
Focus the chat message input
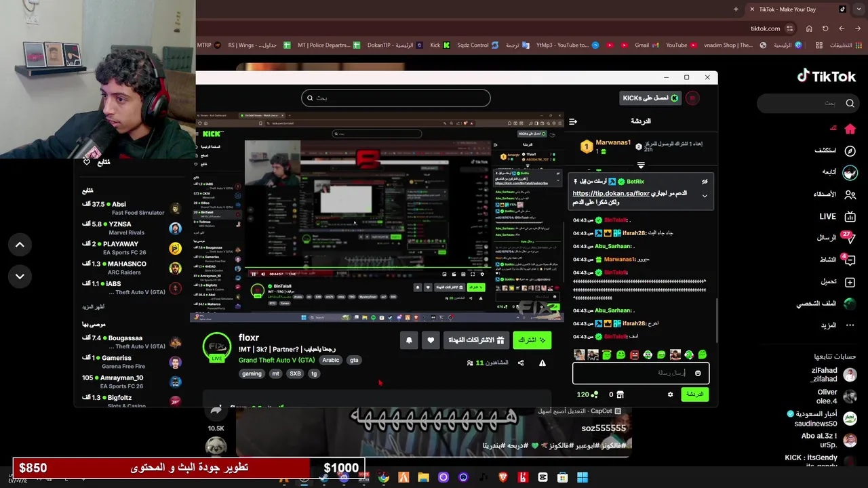pos(641,373)
